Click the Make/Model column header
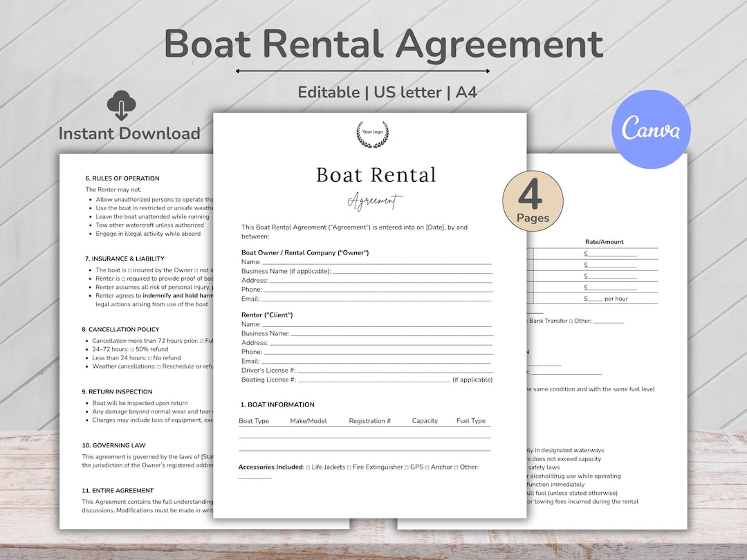Viewport: 747px width, 560px height. (308, 421)
